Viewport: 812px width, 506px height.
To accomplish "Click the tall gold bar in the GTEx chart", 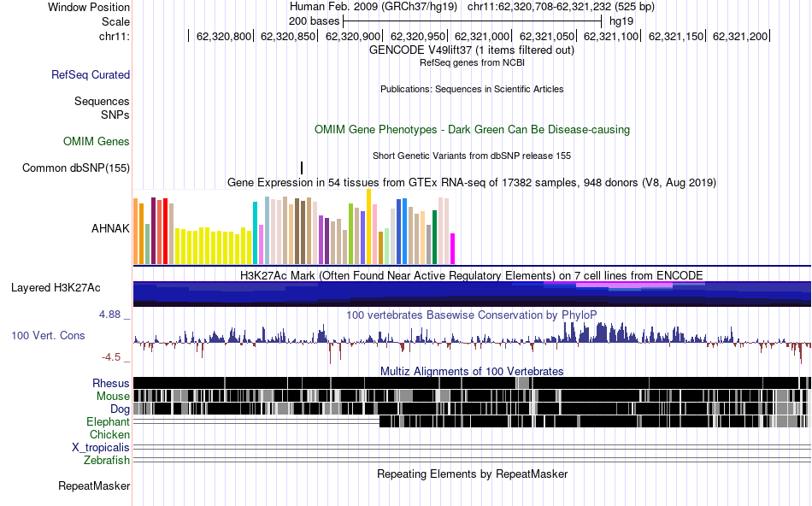I will (368, 227).
